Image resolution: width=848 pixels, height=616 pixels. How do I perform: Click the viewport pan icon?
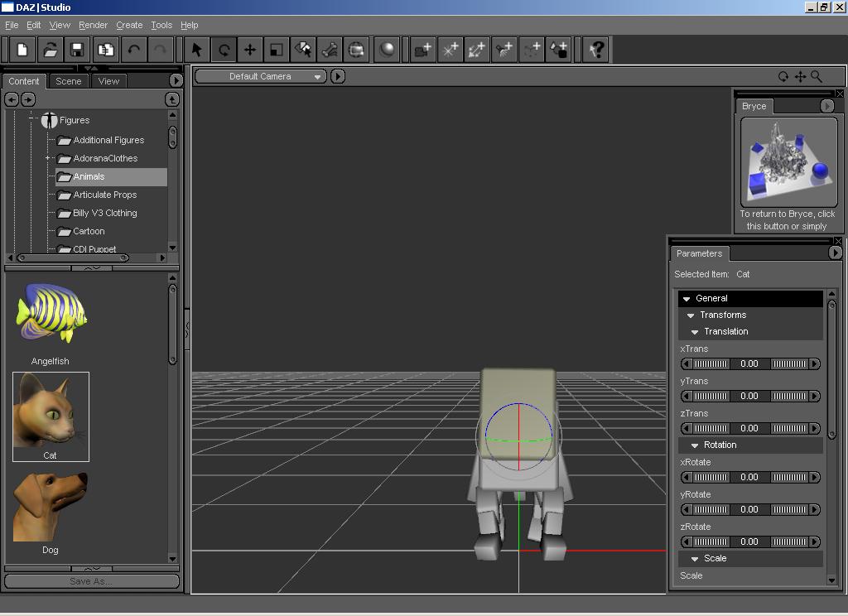(x=801, y=77)
